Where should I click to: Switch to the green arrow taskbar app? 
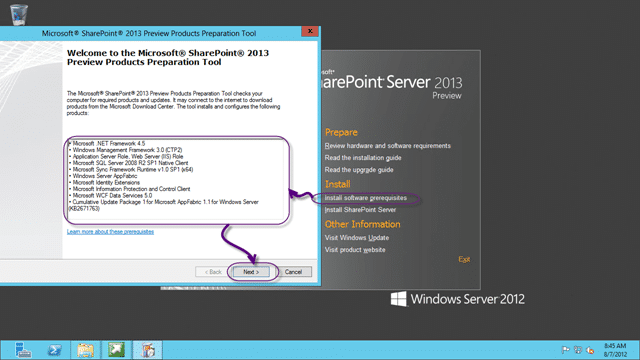116,350
